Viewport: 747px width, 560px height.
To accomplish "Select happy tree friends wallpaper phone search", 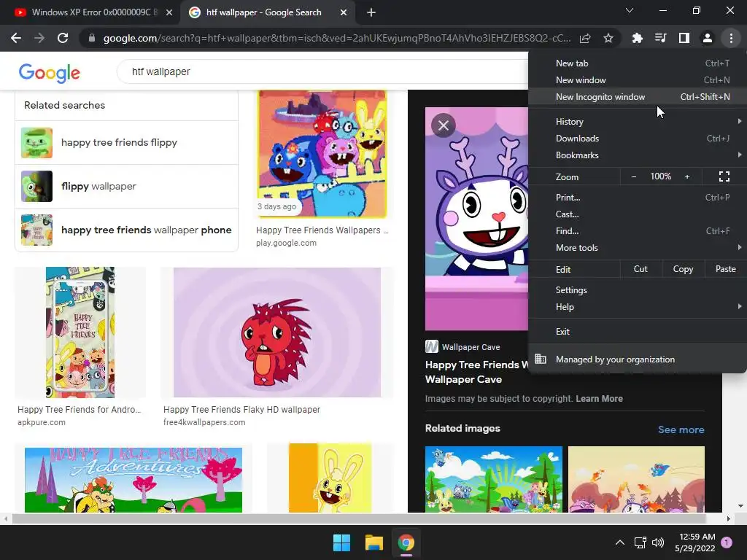I will click(127, 230).
